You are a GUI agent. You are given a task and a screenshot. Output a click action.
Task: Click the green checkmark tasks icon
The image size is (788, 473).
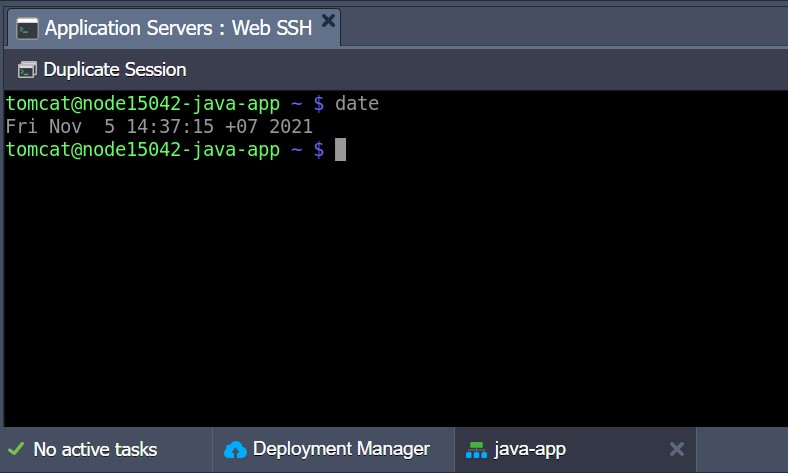pos(16,448)
